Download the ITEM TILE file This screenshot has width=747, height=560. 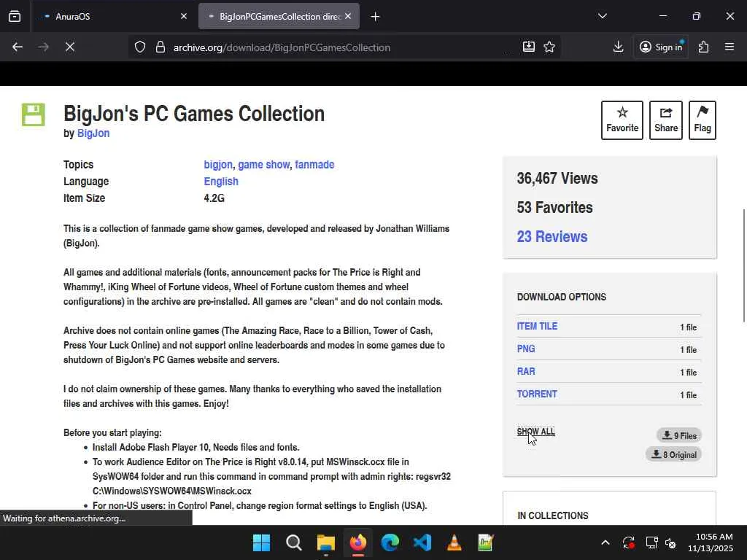(x=537, y=326)
